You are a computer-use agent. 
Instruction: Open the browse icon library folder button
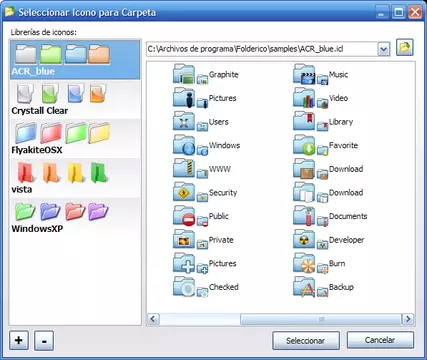tap(405, 48)
